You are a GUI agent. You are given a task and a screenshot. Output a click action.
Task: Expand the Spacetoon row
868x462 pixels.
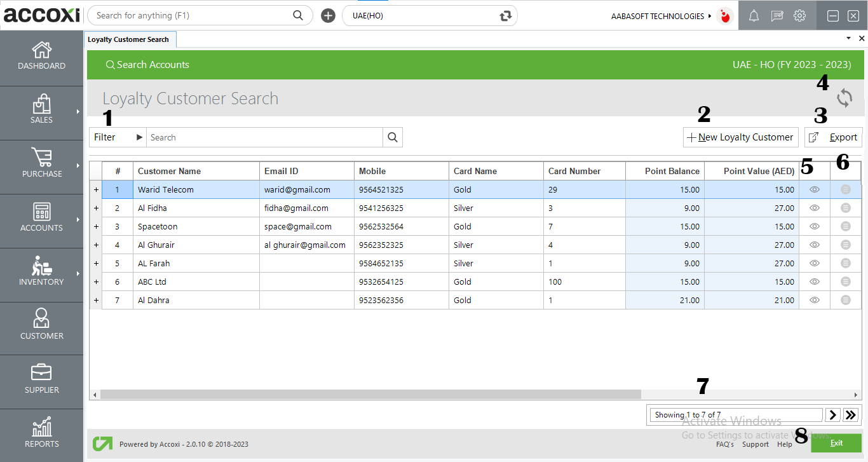(x=95, y=226)
